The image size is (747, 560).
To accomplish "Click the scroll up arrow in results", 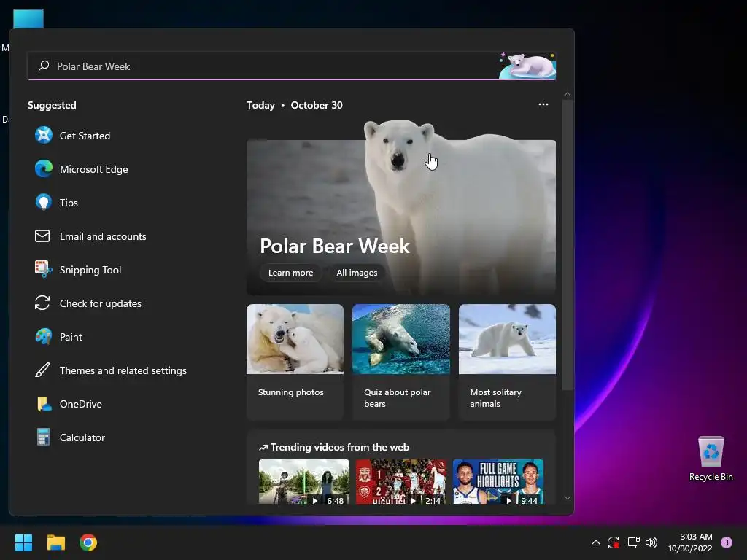I will (x=567, y=94).
